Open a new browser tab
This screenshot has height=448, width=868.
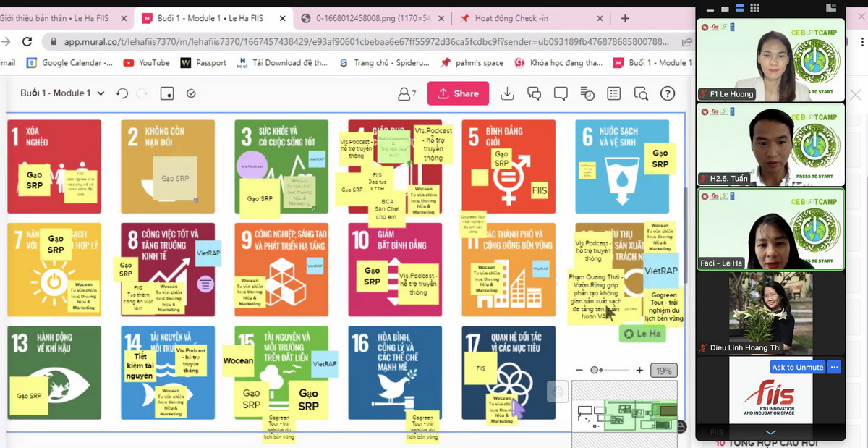[625, 18]
